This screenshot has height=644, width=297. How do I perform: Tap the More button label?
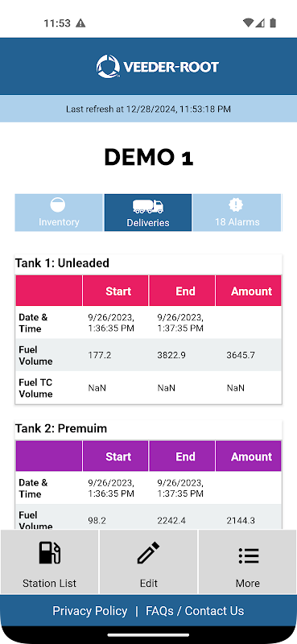point(248,583)
